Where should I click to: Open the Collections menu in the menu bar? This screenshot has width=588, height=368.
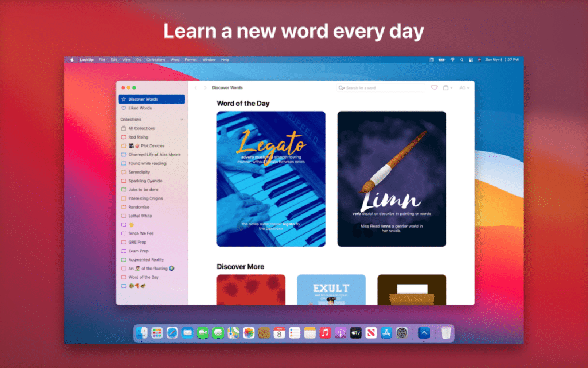[x=156, y=59]
